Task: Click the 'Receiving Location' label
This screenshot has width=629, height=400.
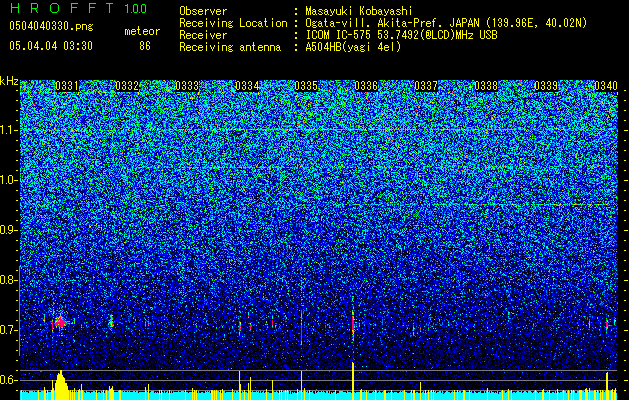Action: tap(233, 24)
